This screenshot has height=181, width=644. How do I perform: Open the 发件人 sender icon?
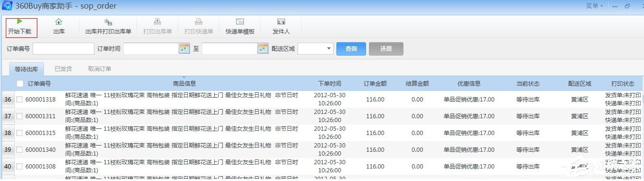(x=281, y=22)
